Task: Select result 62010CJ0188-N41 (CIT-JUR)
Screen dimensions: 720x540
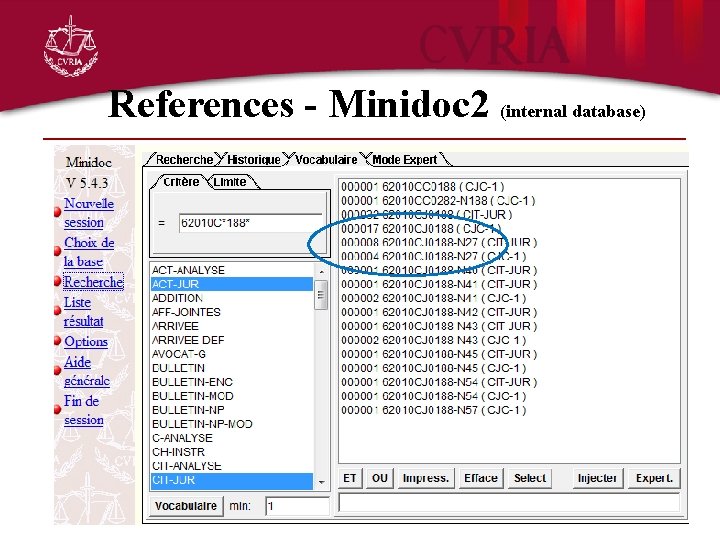Action: click(x=439, y=284)
